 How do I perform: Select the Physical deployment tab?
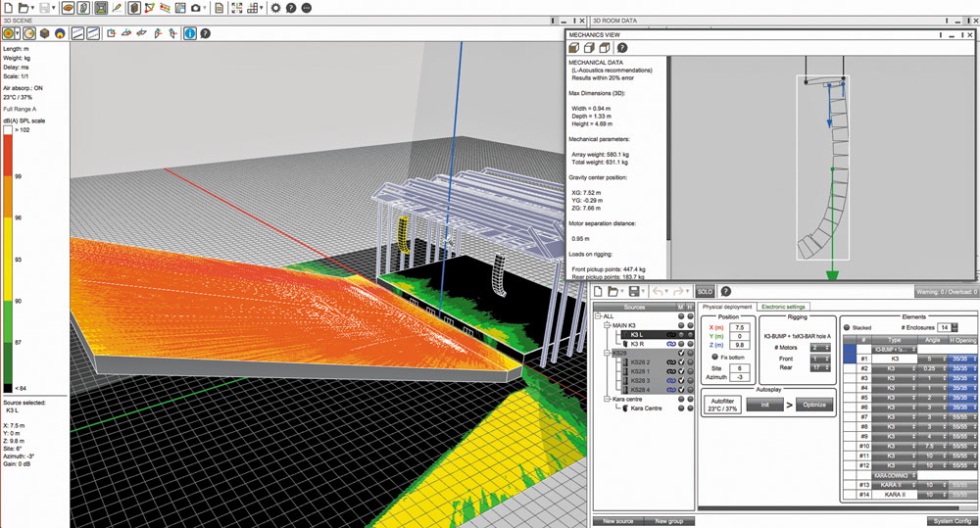pyautogui.click(x=728, y=307)
